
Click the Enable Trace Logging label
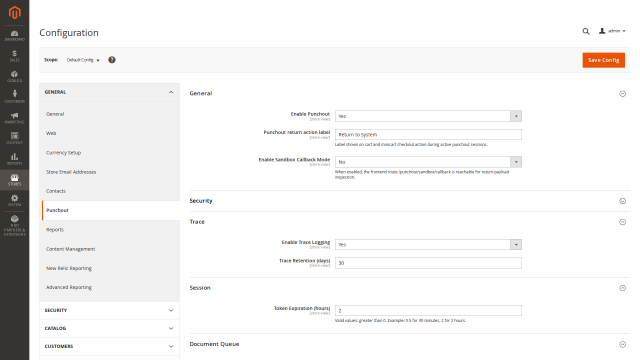coord(306,242)
